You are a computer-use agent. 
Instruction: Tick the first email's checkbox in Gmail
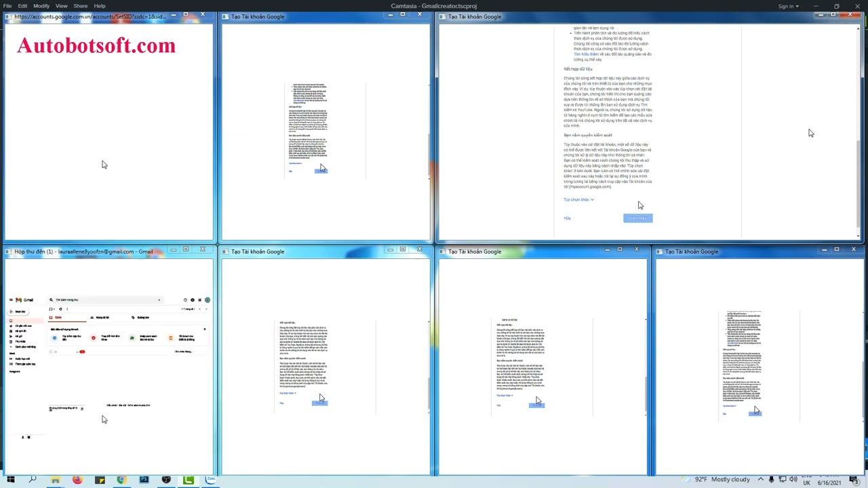(51, 352)
